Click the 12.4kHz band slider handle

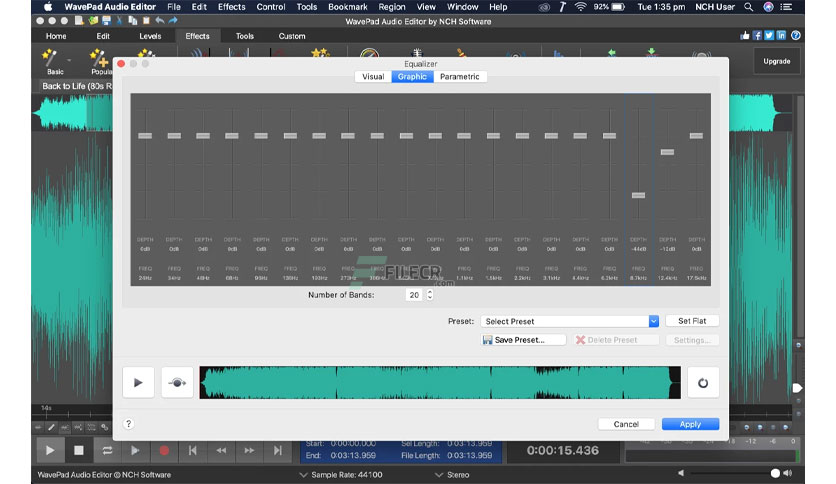point(667,152)
